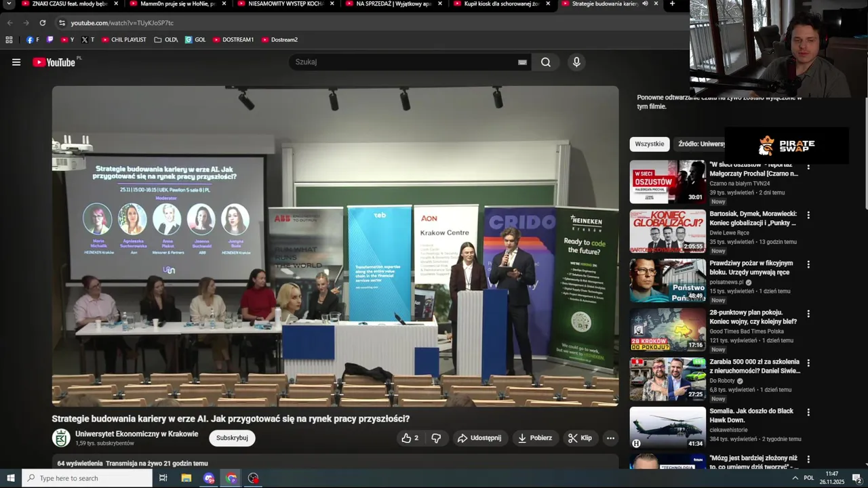Open 'Koniec globalizacji' video thumbnail
Image resolution: width=868 pixels, height=488 pixels.
(668, 231)
